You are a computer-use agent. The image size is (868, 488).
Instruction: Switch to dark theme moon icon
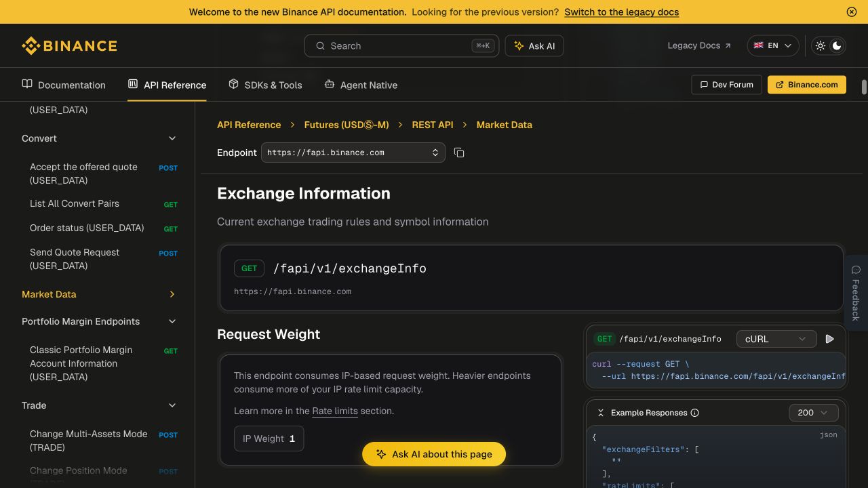(x=837, y=45)
